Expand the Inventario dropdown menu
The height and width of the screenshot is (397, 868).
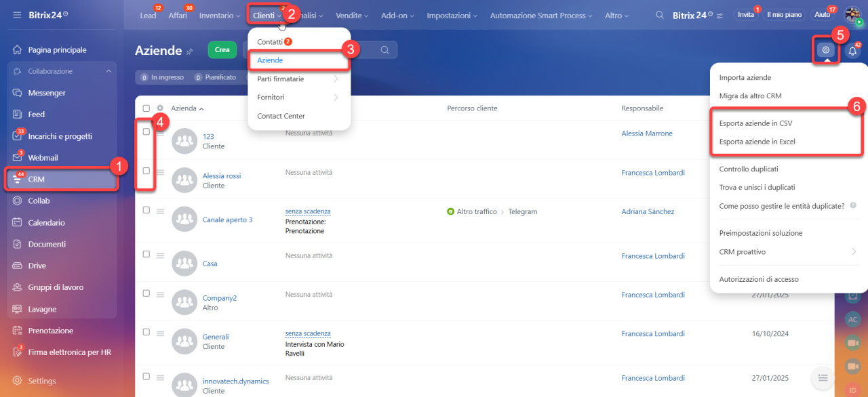click(220, 16)
